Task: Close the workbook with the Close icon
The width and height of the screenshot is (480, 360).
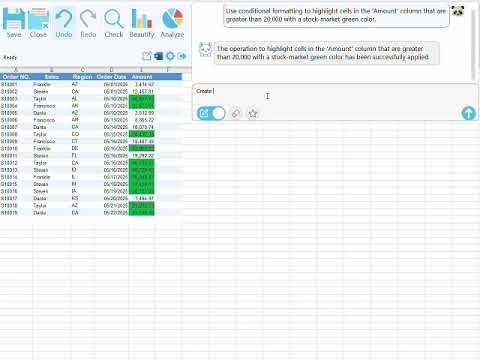Action: coord(38,23)
